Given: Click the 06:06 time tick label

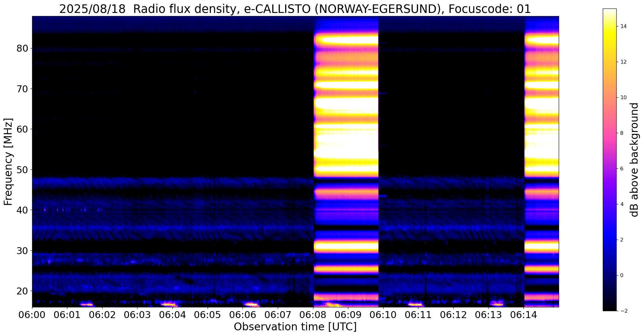Looking at the screenshot, I should coord(243,315).
